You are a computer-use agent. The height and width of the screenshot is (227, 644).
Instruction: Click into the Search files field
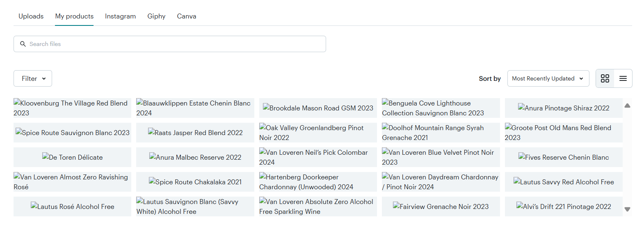(172, 44)
